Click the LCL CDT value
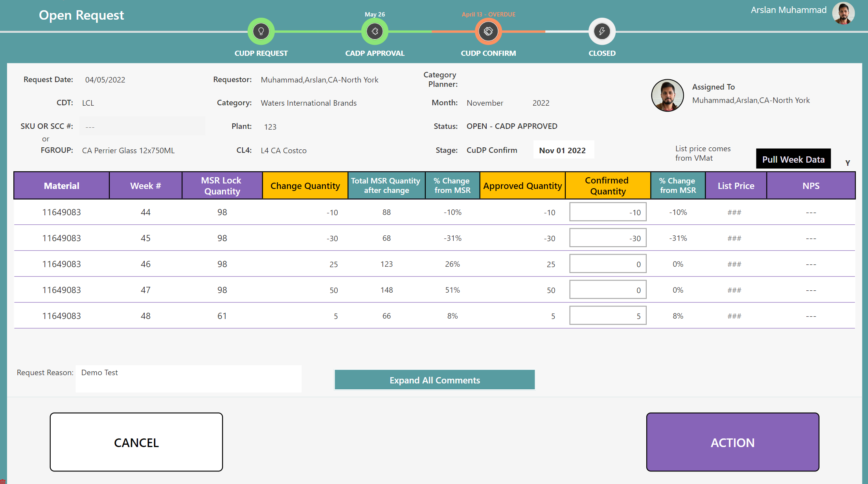Image resolution: width=868 pixels, height=484 pixels. [88, 103]
